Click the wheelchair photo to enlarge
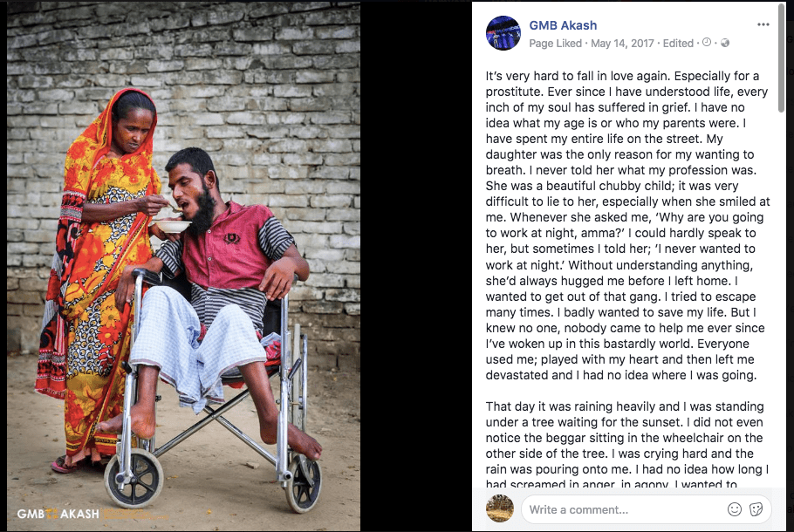 pos(184,267)
